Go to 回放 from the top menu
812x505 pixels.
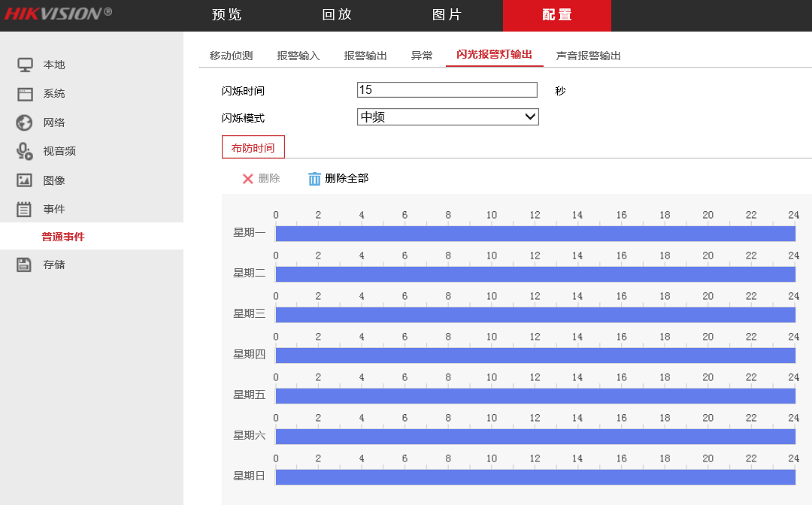[336, 15]
